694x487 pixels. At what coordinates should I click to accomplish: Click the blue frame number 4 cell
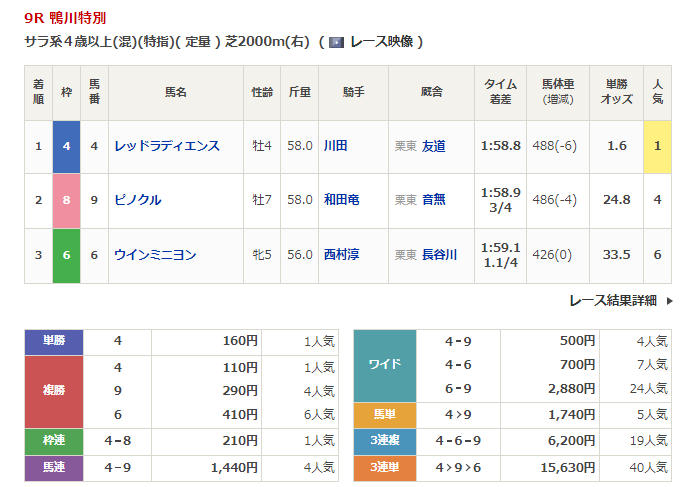click(x=66, y=146)
